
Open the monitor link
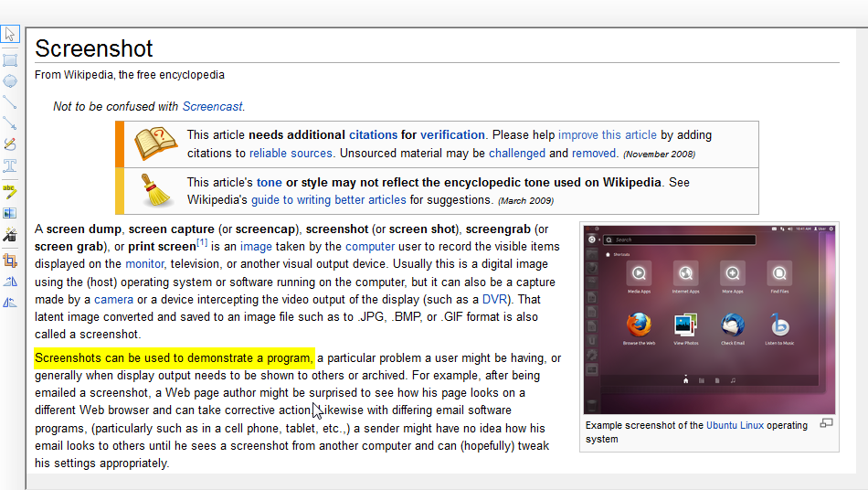(x=144, y=264)
